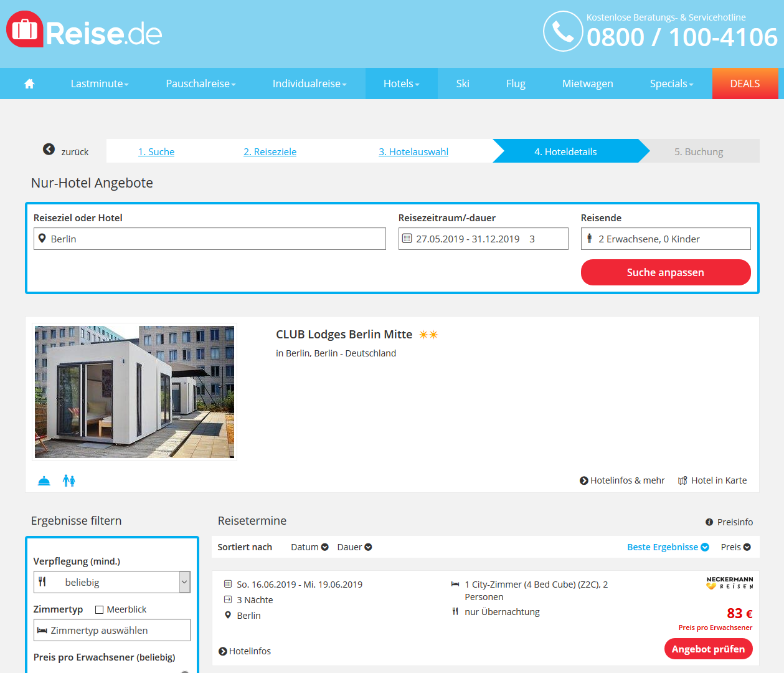Expand the Lastminute menu
Screen dimensions: 784x673
point(100,84)
